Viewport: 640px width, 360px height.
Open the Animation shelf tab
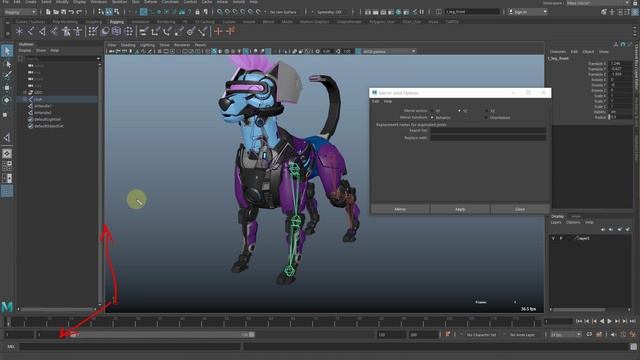(x=140, y=22)
